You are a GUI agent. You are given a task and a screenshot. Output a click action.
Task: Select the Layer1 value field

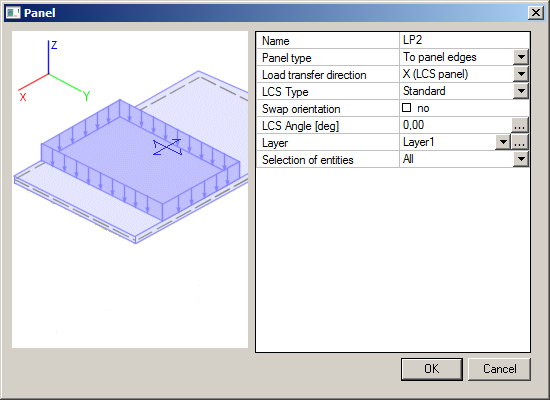click(x=447, y=142)
